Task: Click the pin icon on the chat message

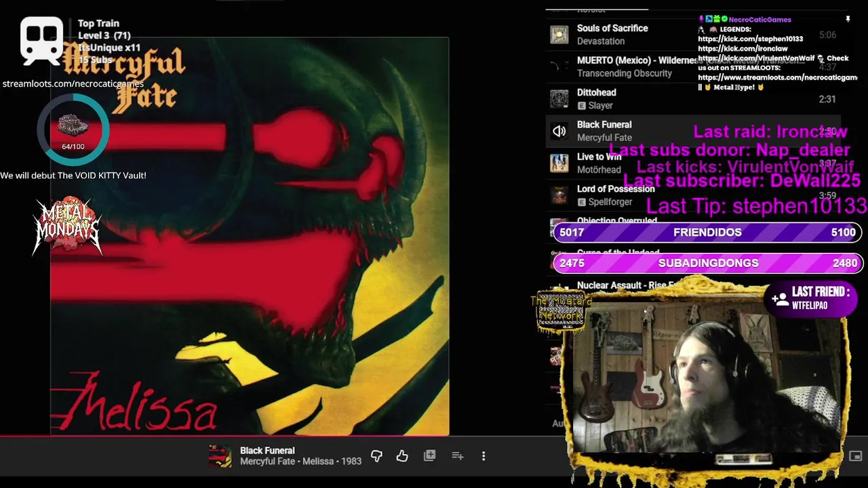Action: click(x=848, y=20)
